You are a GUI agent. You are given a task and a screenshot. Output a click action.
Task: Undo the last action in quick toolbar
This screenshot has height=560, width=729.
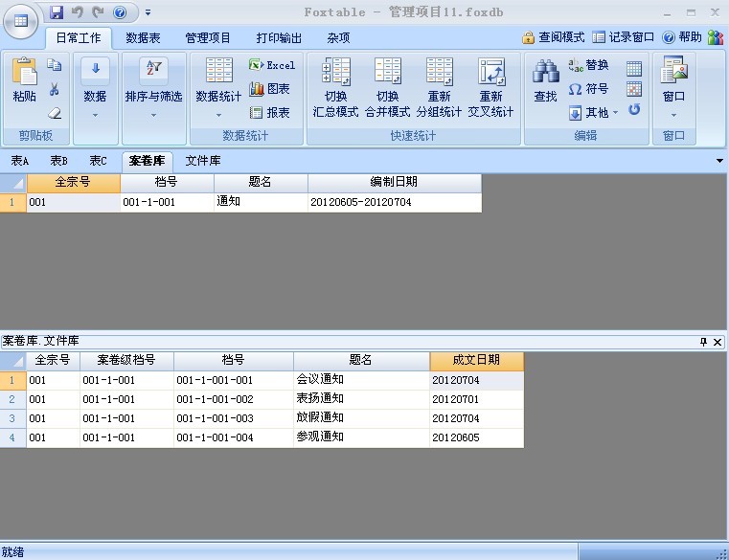click(78, 12)
